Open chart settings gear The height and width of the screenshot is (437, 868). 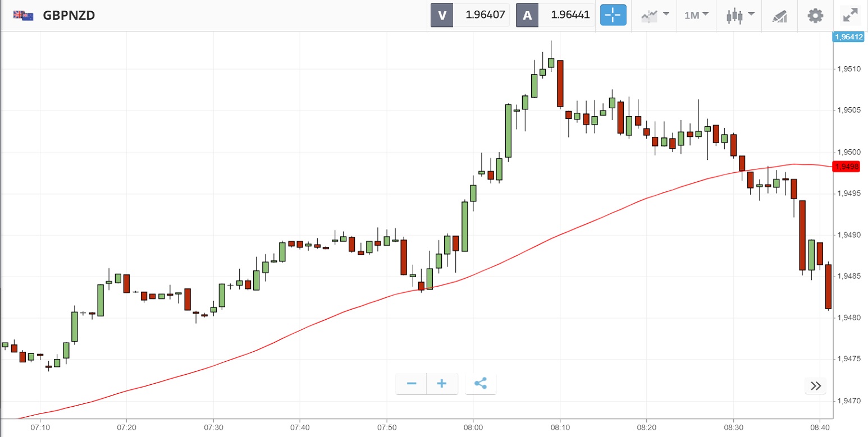point(815,15)
